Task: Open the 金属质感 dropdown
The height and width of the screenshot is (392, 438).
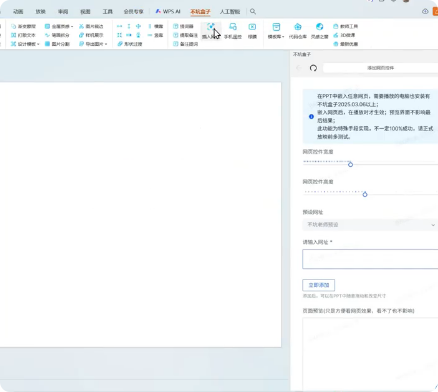Action: (x=59, y=26)
